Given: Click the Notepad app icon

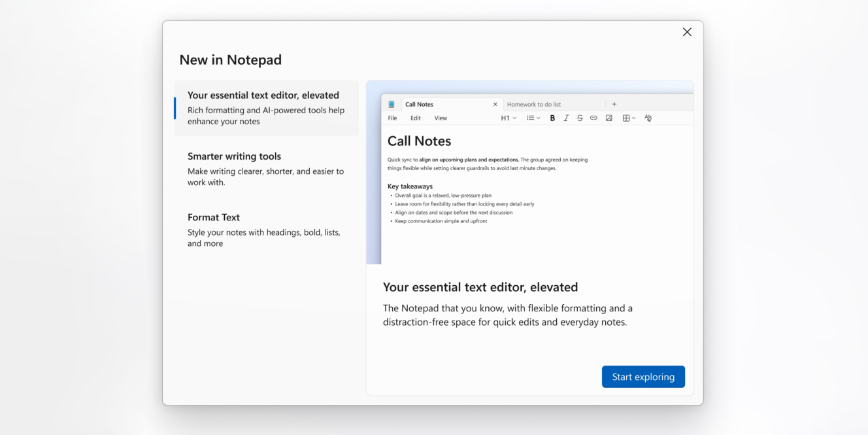Looking at the screenshot, I should [x=392, y=104].
